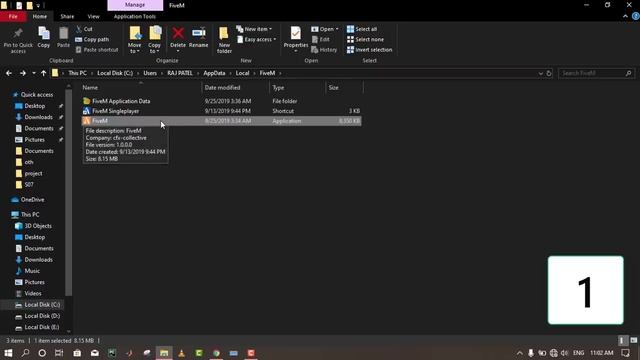
Task: Click Copy path in Clipboard group
Action: click(92, 39)
